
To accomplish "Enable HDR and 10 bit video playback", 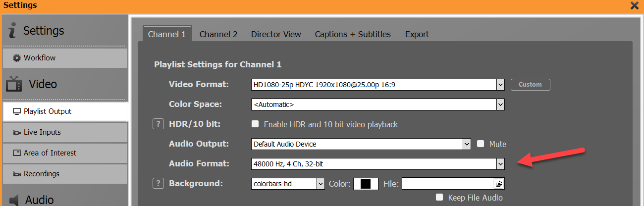I will (x=256, y=124).
